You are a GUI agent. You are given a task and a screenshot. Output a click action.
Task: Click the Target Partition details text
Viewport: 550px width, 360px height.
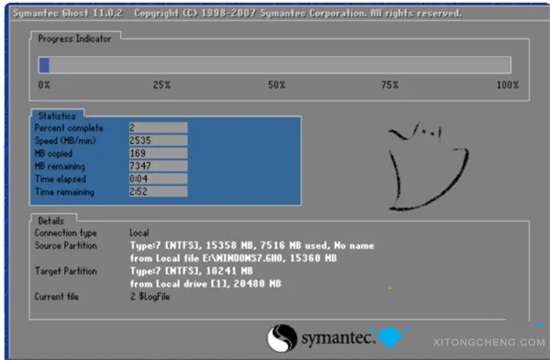point(206,277)
